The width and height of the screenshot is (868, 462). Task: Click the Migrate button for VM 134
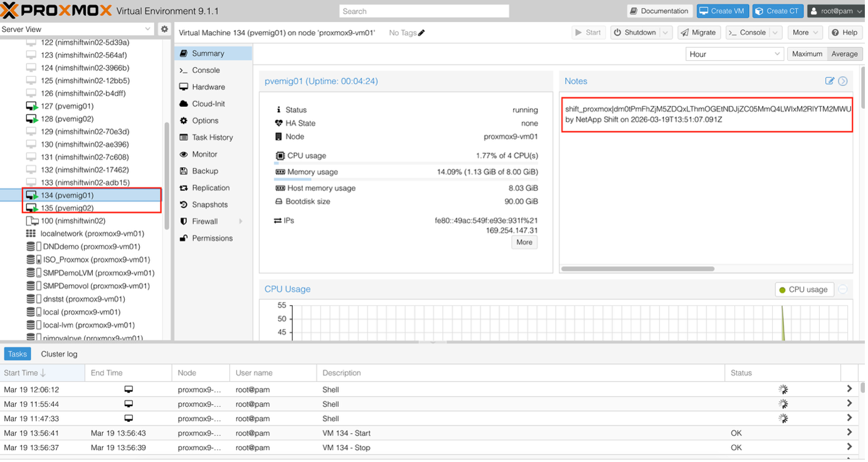click(698, 33)
